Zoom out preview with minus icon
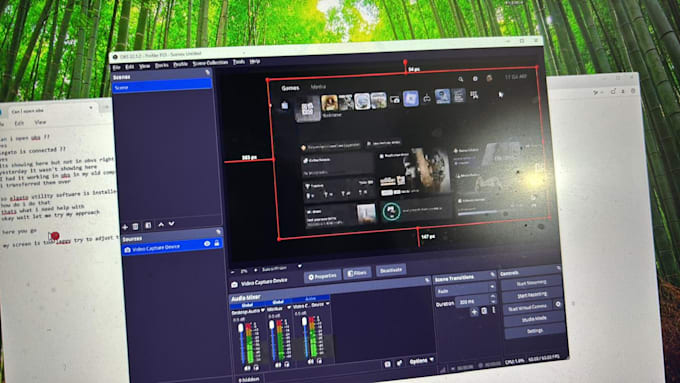This screenshot has width=680, height=383. pos(232,272)
